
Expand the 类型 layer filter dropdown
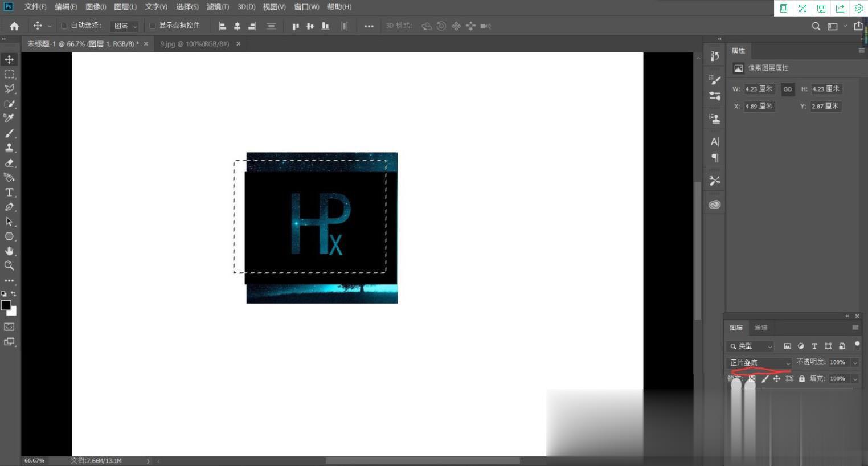coord(750,346)
